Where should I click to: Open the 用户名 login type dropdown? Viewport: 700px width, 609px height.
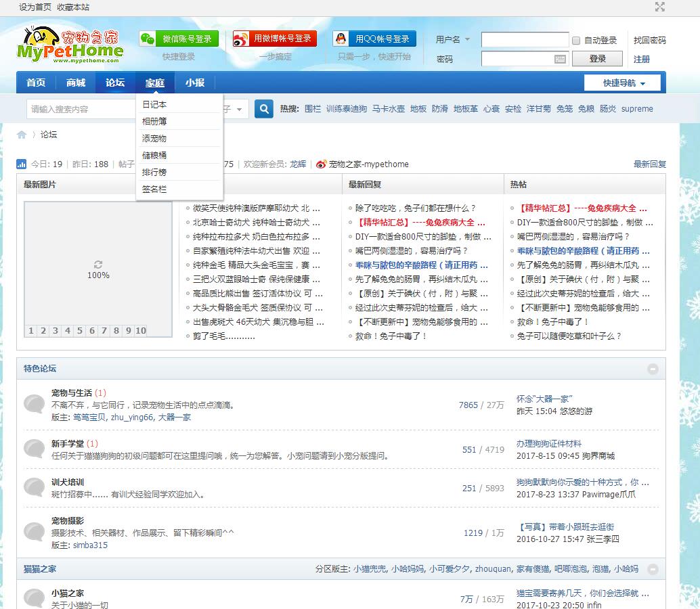[x=453, y=40]
